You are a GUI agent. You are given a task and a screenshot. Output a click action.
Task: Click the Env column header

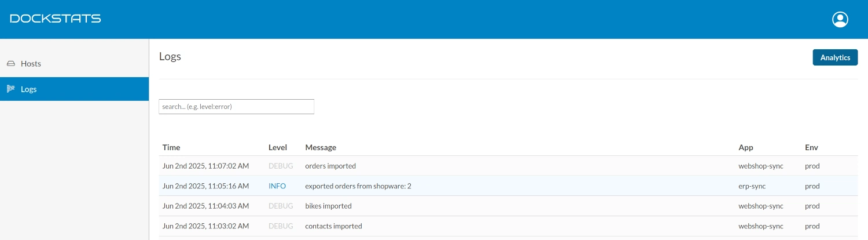click(x=812, y=147)
